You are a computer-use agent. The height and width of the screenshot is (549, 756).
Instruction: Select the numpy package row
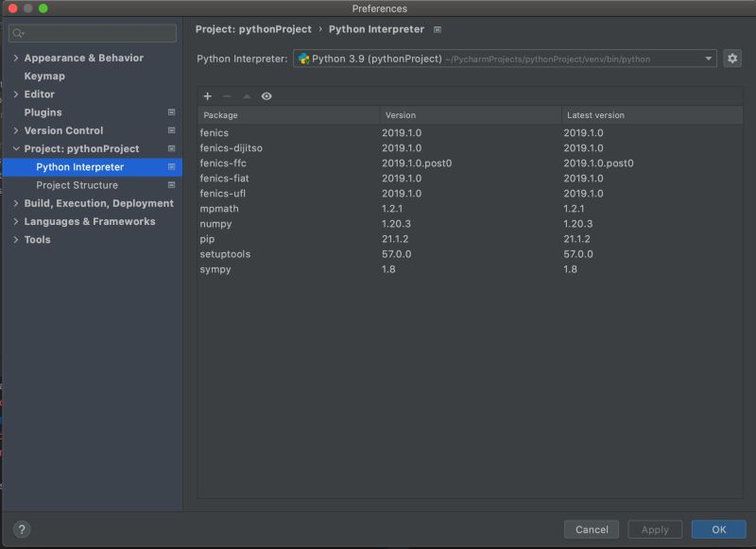coord(283,224)
